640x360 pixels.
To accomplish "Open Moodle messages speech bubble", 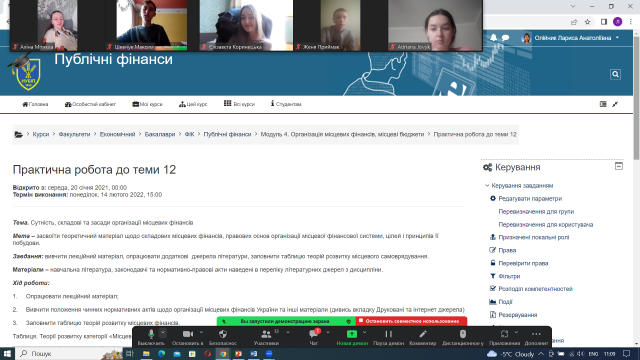I will coord(505,38).
